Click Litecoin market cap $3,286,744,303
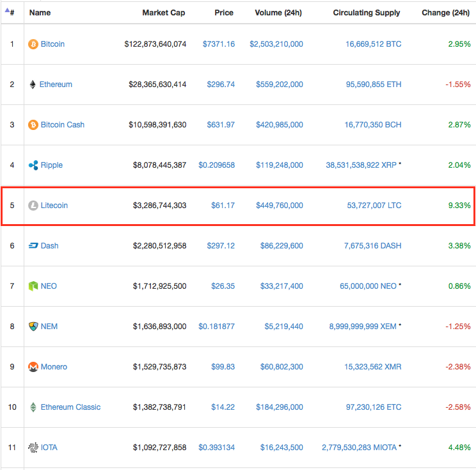The image size is (476, 470). pyautogui.click(x=159, y=206)
